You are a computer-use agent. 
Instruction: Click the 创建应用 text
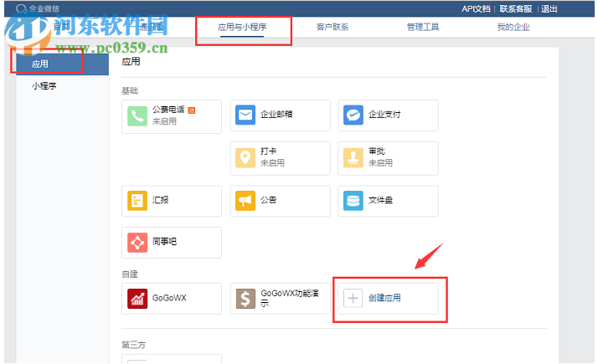pos(384,298)
